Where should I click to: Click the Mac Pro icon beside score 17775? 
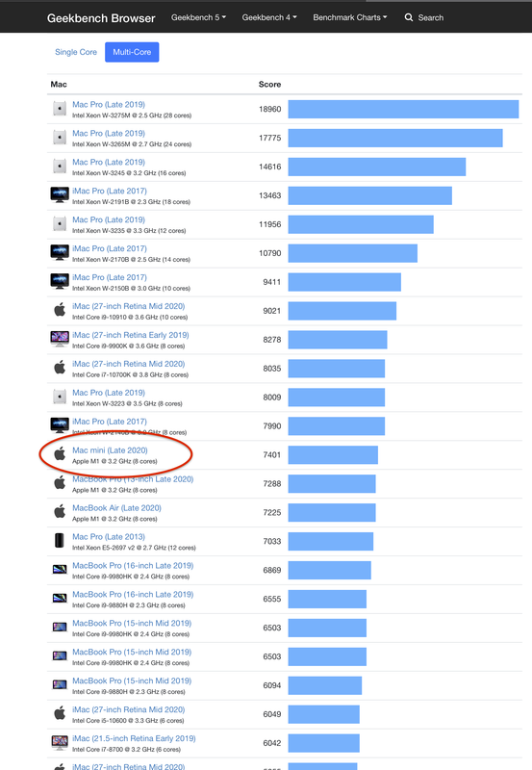point(60,138)
